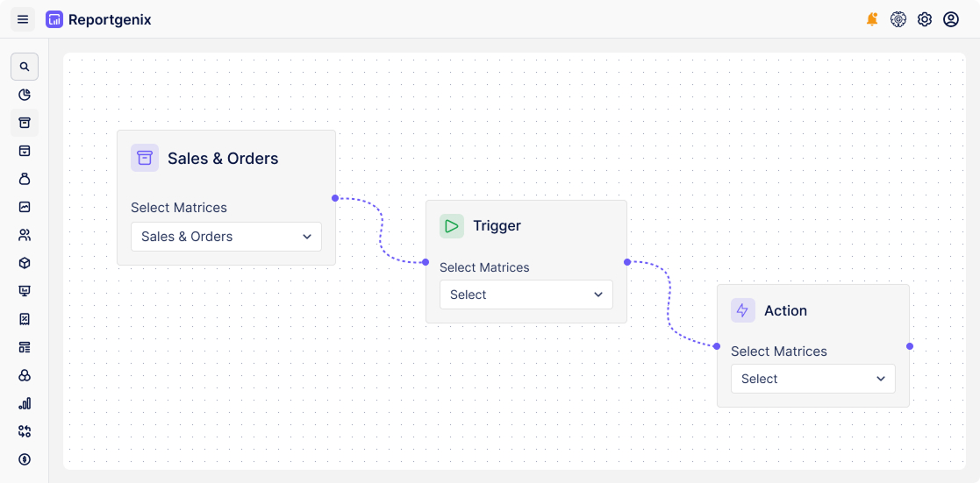
Task: Open the pie chart sidebar item
Action: click(25, 95)
